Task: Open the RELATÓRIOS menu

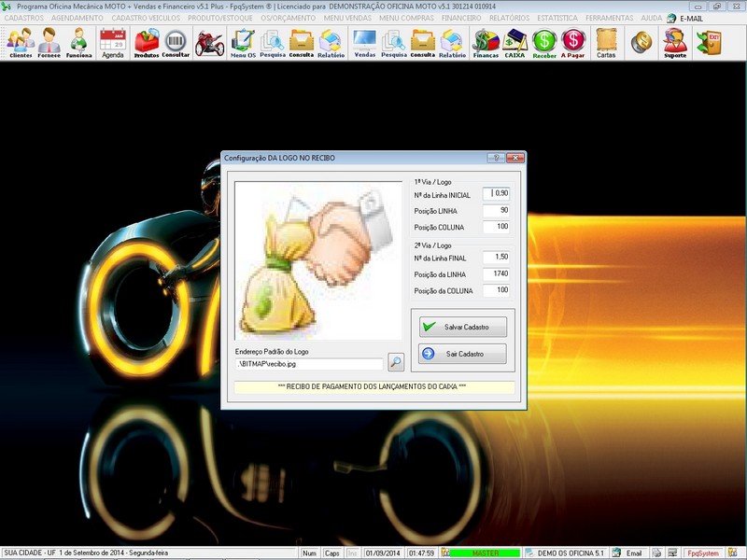Action: coord(509,18)
